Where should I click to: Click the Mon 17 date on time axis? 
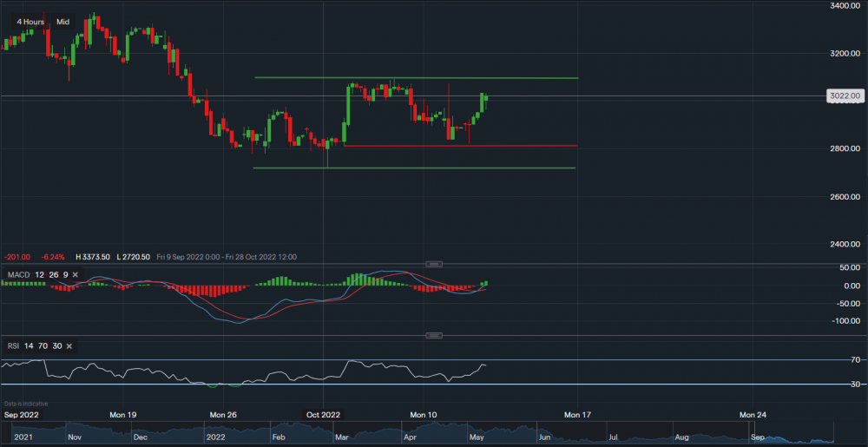[577, 415]
